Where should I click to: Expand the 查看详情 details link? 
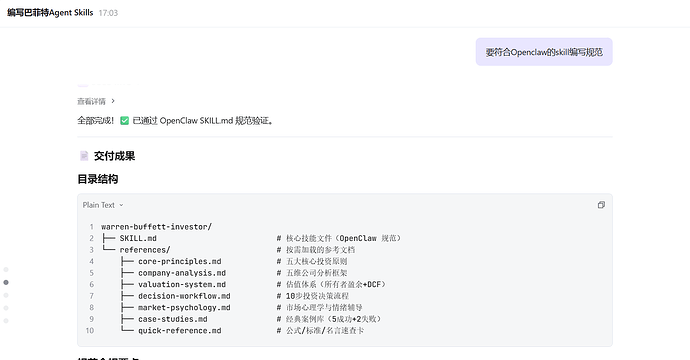96,101
